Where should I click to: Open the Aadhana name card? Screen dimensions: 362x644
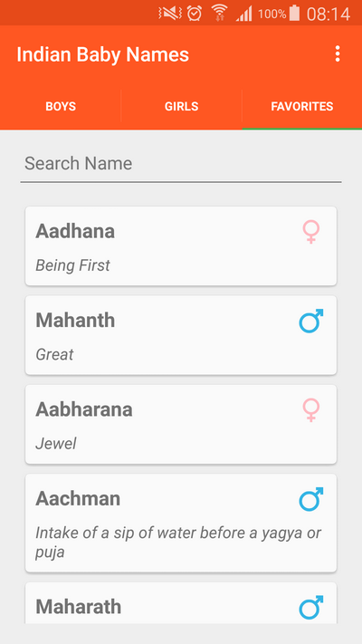[181, 246]
